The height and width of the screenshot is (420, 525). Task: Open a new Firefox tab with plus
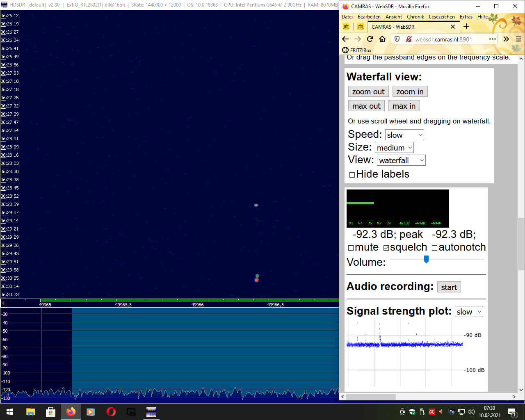tap(466, 27)
